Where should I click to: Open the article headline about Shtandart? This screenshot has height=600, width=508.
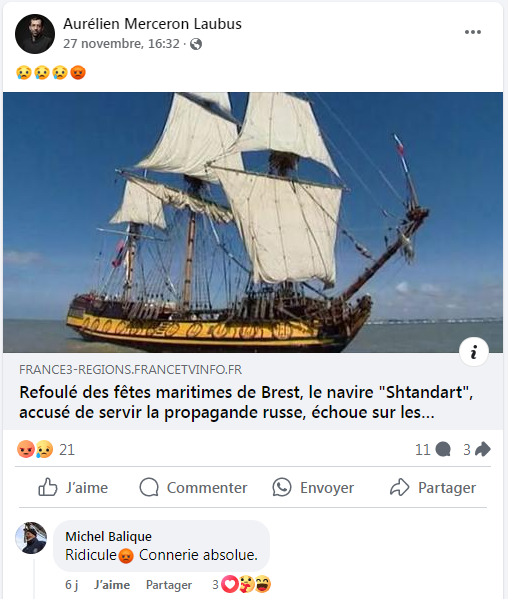coord(246,402)
